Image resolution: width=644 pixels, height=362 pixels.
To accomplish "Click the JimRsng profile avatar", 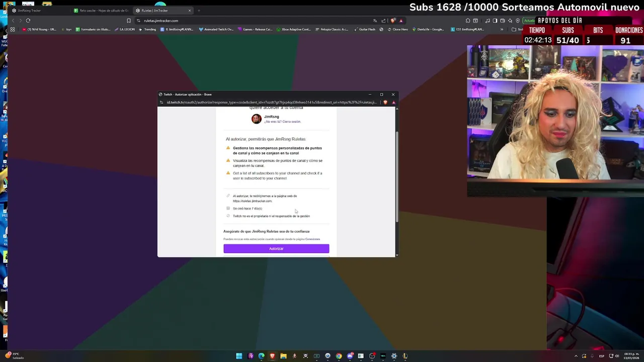I will (257, 119).
